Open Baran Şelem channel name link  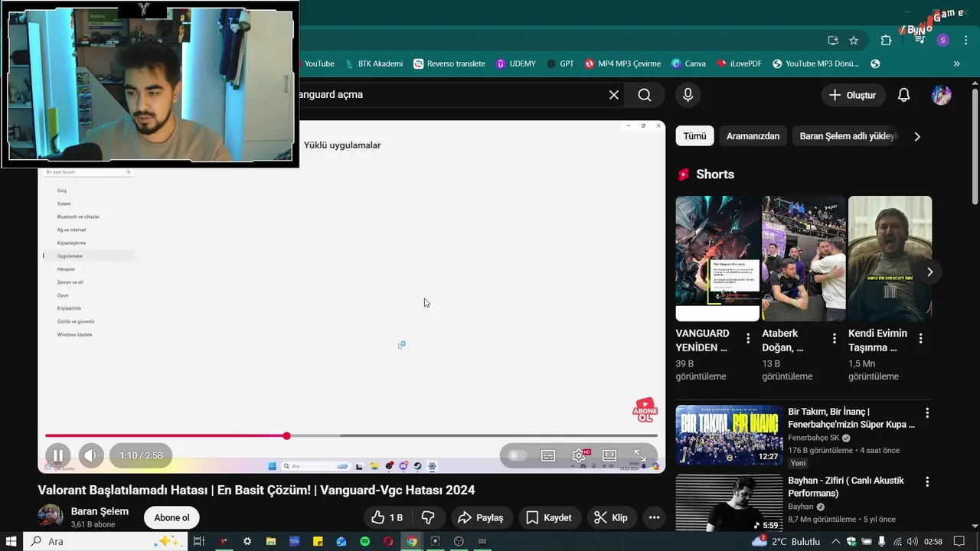(100, 511)
